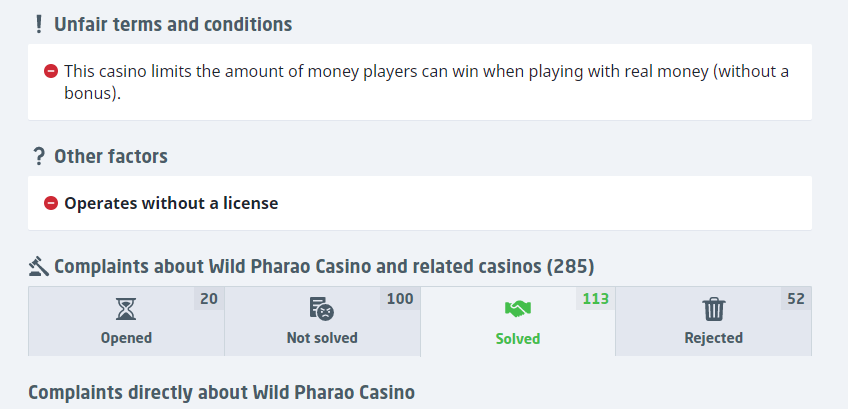Click the hourglass icon for Opened complaints
This screenshot has width=848, height=409.
point(126,308)
